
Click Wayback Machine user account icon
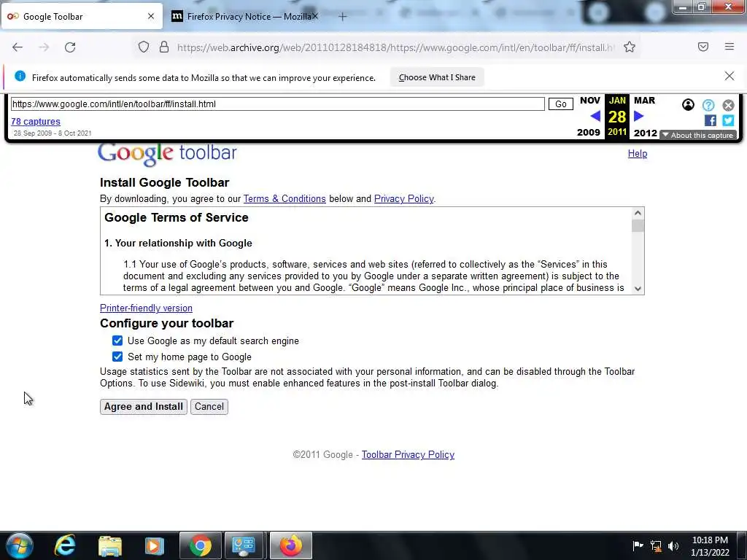688,105
